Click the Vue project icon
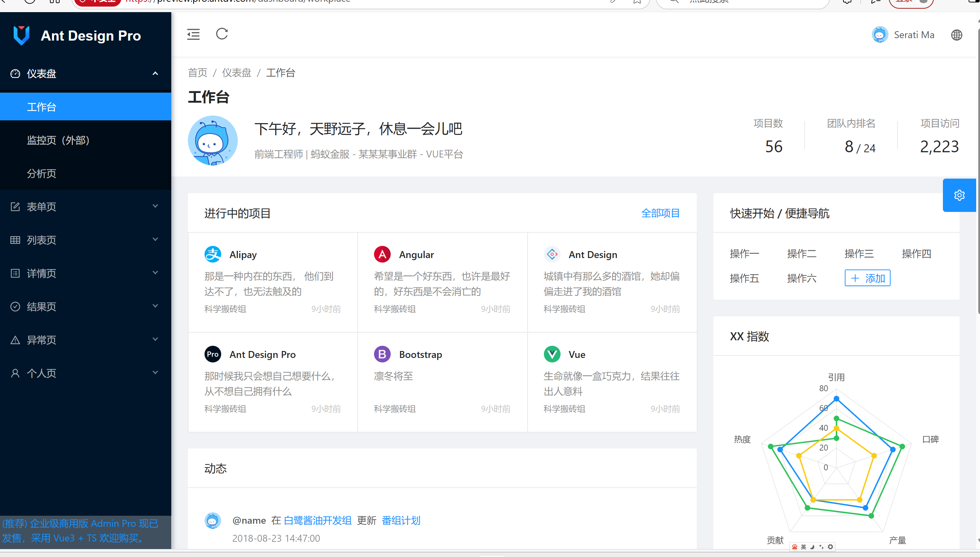This screenshot has width=980, height=557. tap(552, 354)
